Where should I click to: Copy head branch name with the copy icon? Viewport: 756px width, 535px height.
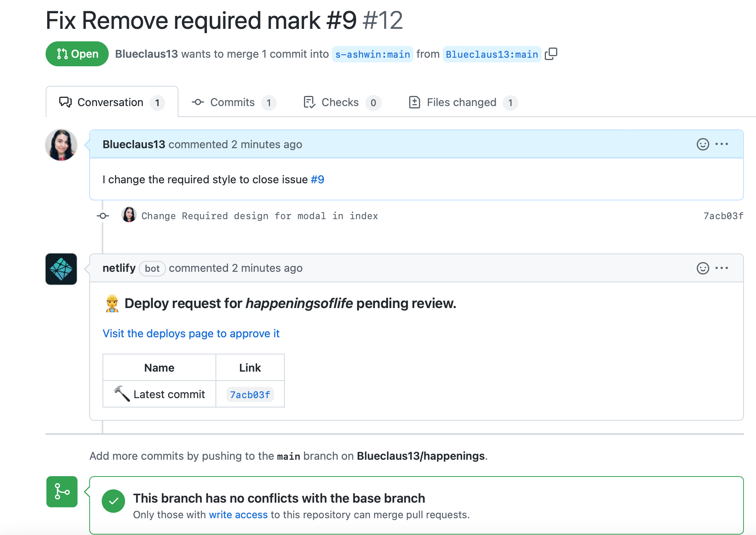pos(551,54)
